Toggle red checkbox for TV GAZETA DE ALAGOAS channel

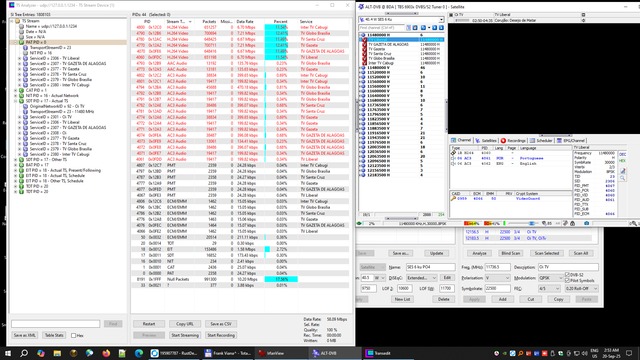[x=364, y=44]
